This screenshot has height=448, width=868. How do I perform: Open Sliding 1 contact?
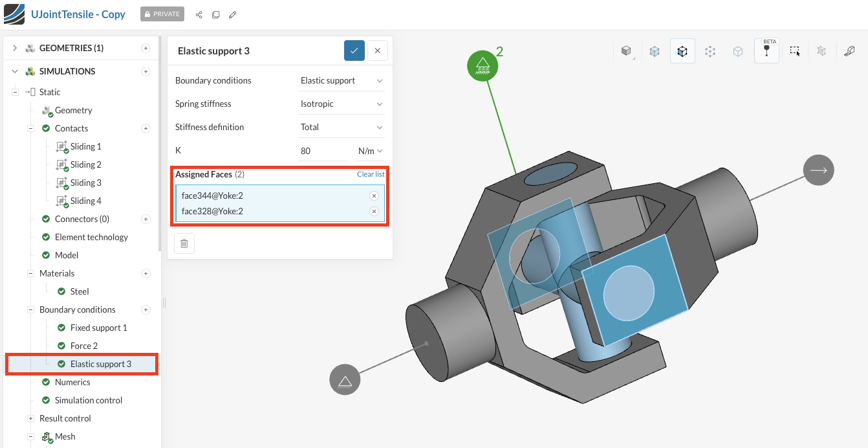click(85, 146)
